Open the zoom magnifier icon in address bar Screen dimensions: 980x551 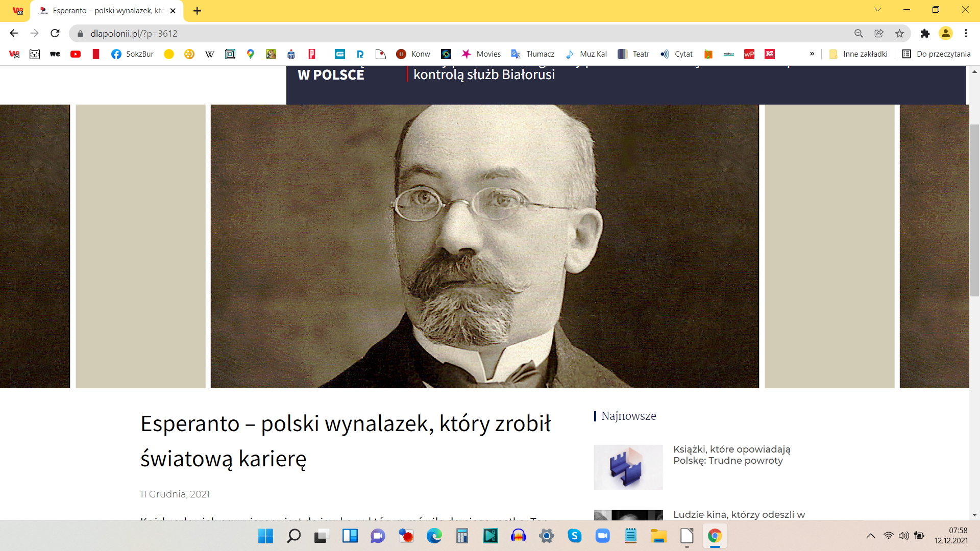tap(859, 33)
